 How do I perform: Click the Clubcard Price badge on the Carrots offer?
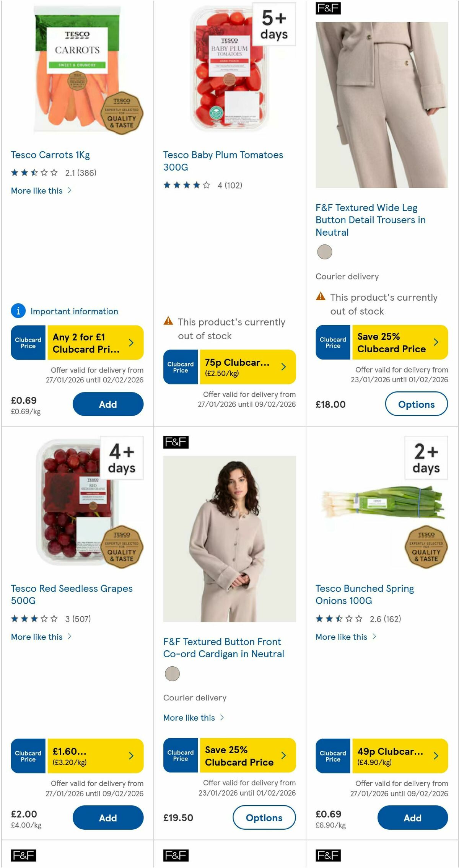28,342
